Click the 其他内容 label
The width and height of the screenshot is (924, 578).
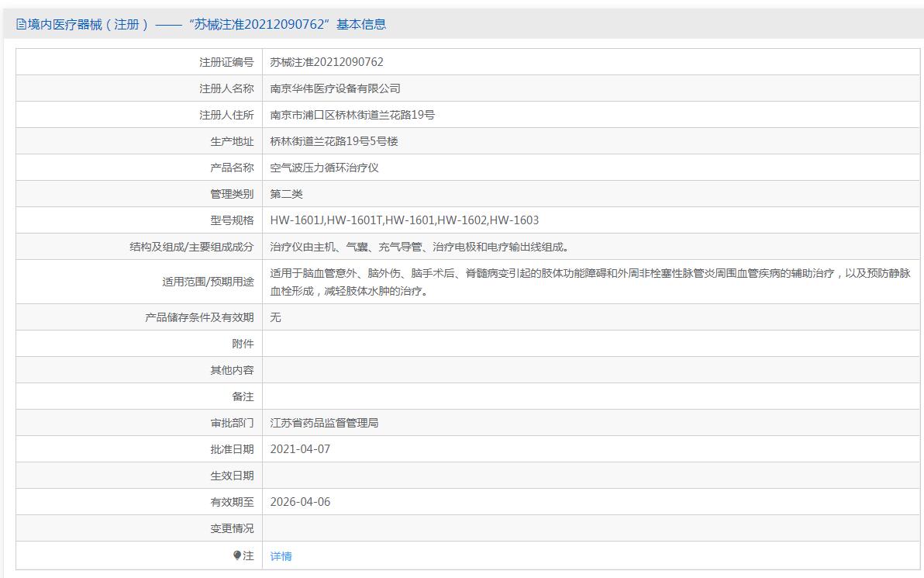pos(233,370)
